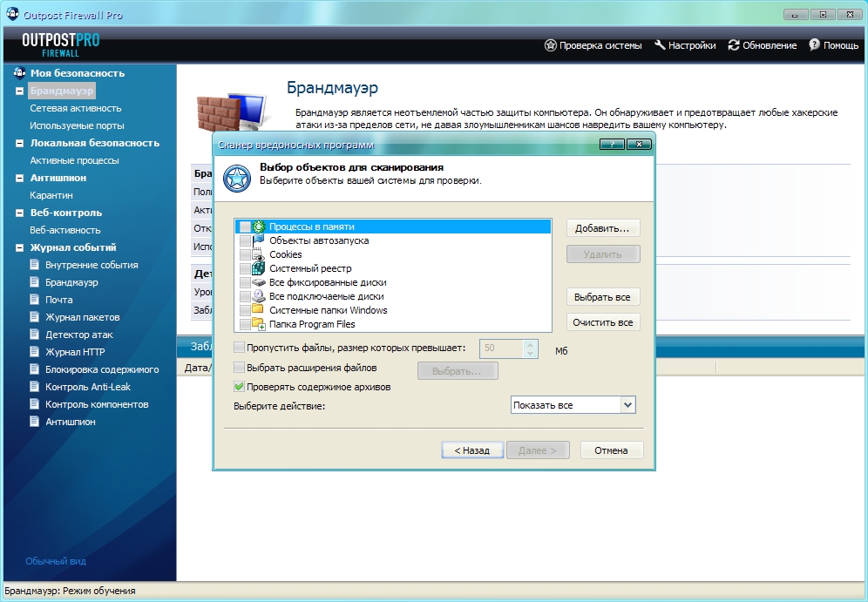This screenshot has height=602, width=868.
Task: Switch to Обычный вид link
Action: pos(56,561)
